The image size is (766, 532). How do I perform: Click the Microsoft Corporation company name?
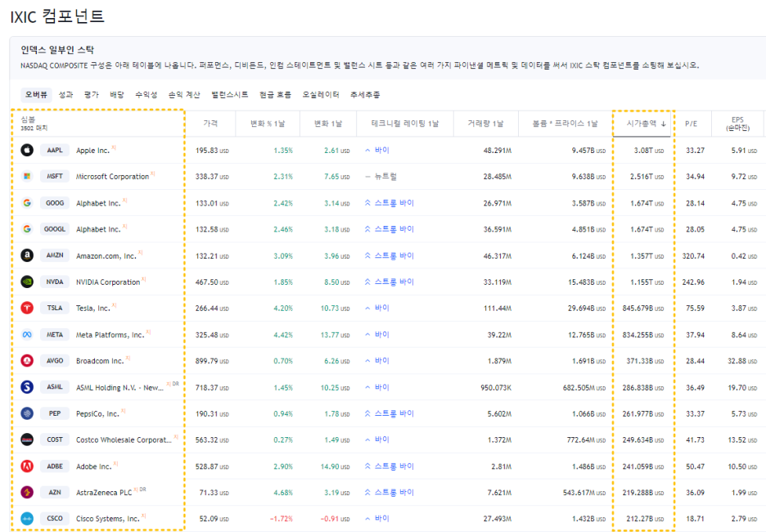click(112, 176)
